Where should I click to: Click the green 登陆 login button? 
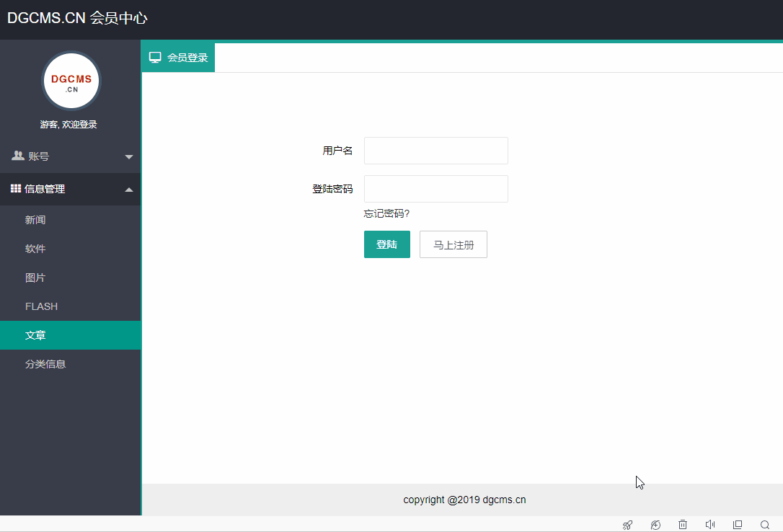[x=386, y=244]
